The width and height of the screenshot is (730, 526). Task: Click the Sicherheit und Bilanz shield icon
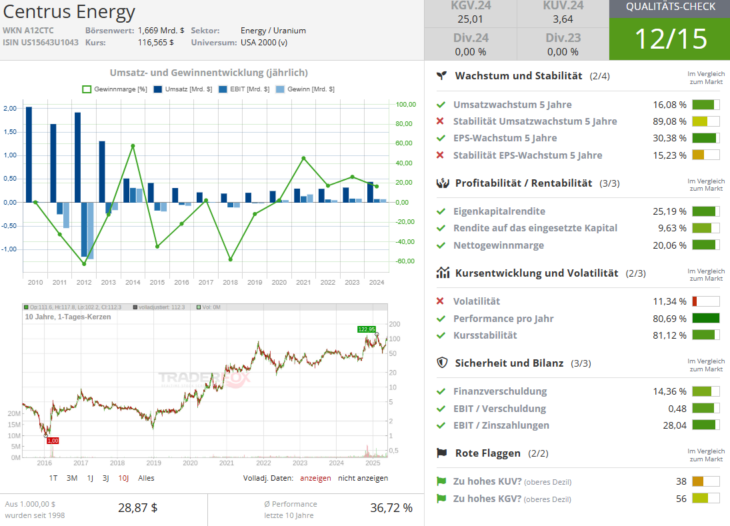441,363
